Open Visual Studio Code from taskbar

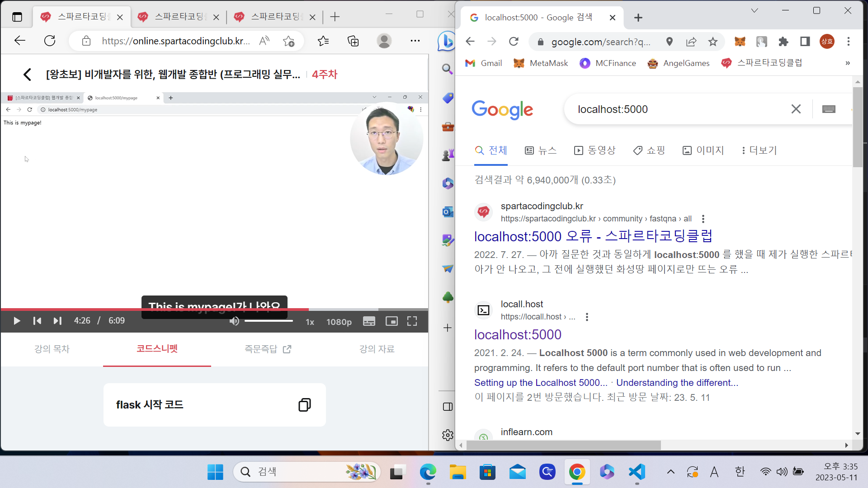[x=637, y=472]
